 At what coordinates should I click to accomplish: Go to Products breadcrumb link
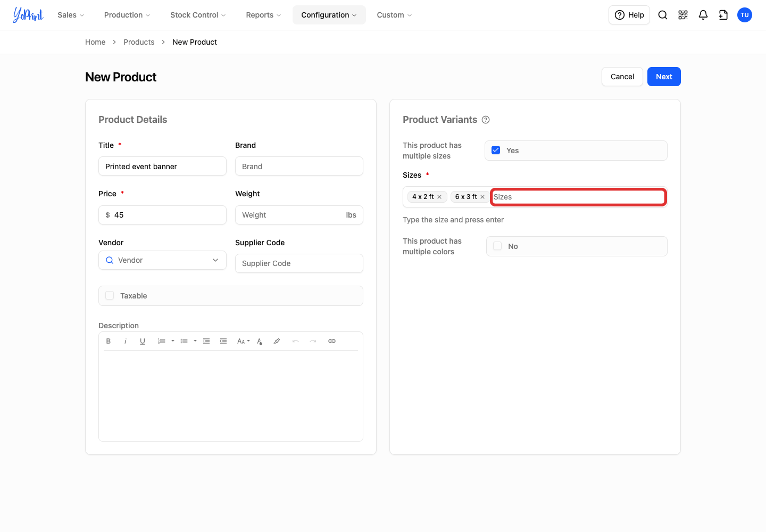pyautogui.click(x=139, y=42)
